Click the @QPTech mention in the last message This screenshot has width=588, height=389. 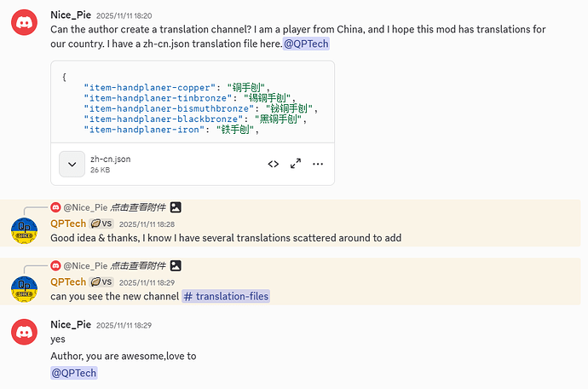click(x=74, y=373)
